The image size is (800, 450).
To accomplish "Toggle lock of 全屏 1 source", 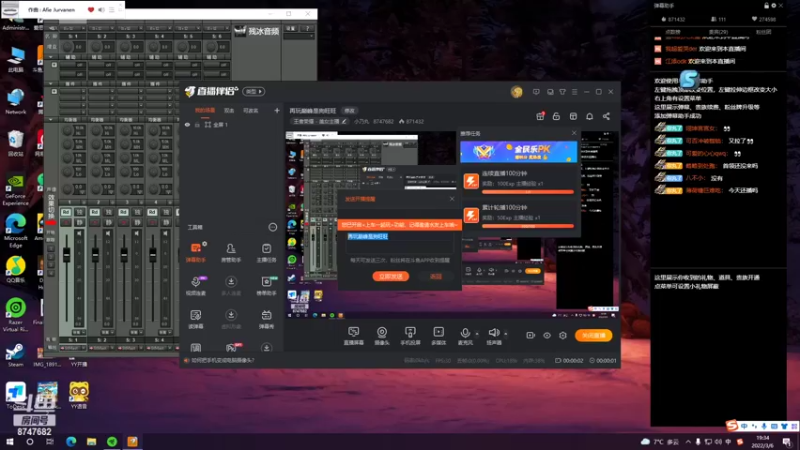I will coord(197,124).
